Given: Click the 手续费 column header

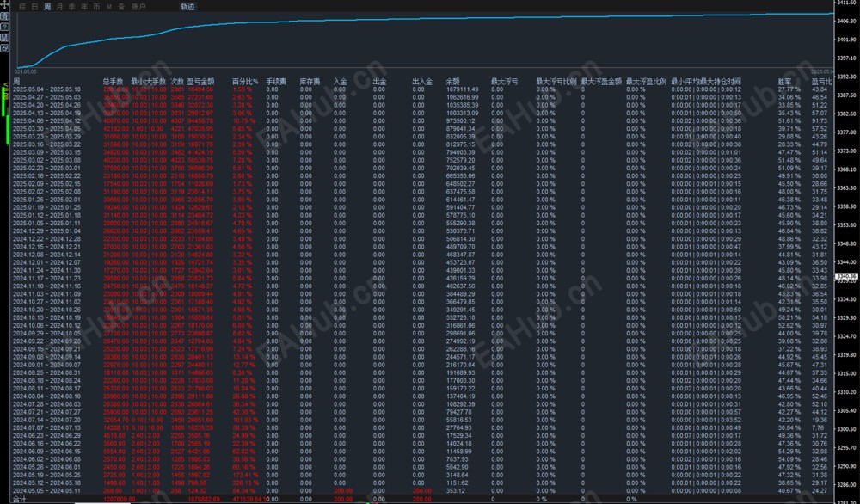Looking at the screenshot, I should coord(276,81).
